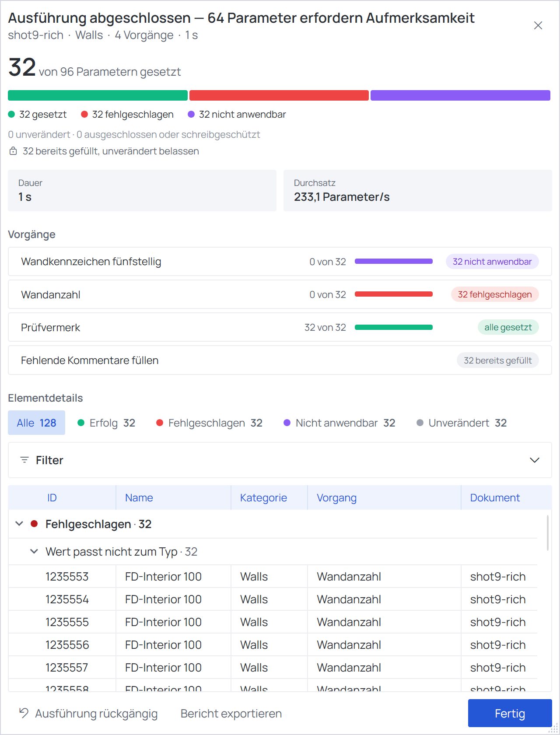Click Bericht exportieren
This screenshot has width=560, height=735.
tap(231, 713)
